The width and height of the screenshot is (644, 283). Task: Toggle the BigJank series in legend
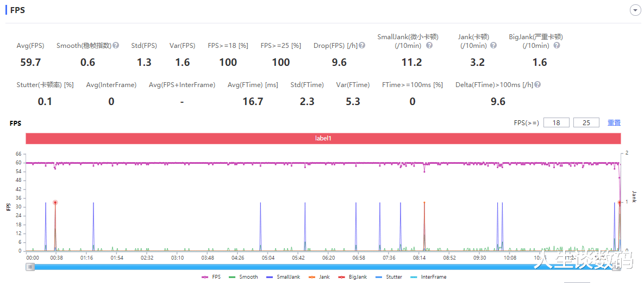click(352, 277)
